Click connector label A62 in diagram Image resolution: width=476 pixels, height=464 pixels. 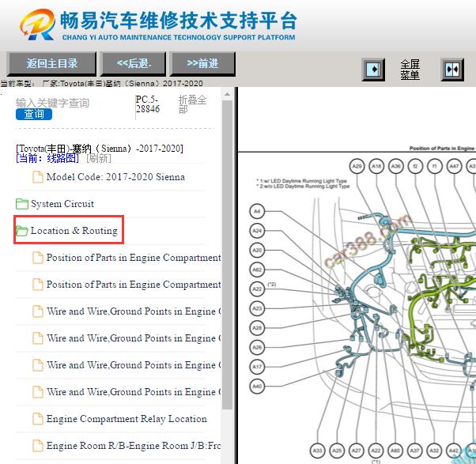tap(257, 270)
